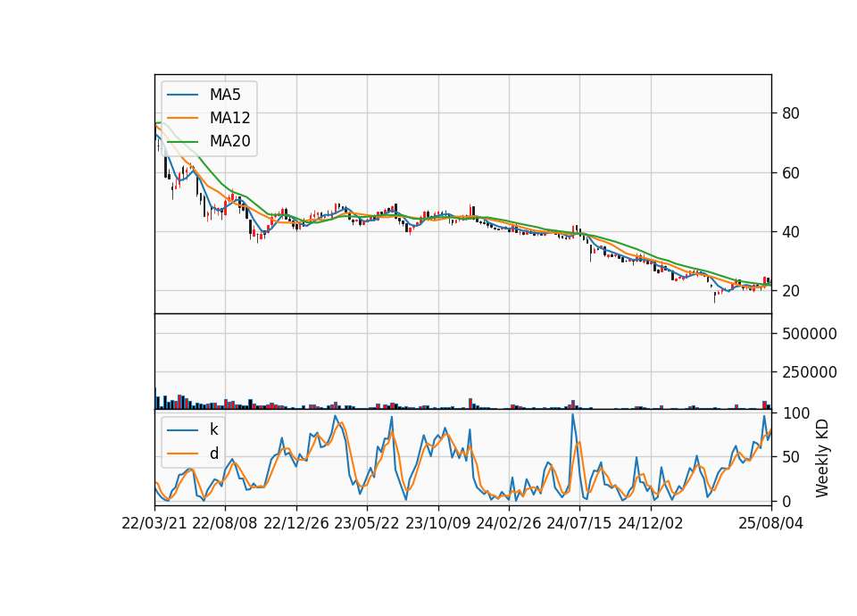Click the 22/03/21 date axis label
Screen dimensions: 857x616
(x=154, y=523)
